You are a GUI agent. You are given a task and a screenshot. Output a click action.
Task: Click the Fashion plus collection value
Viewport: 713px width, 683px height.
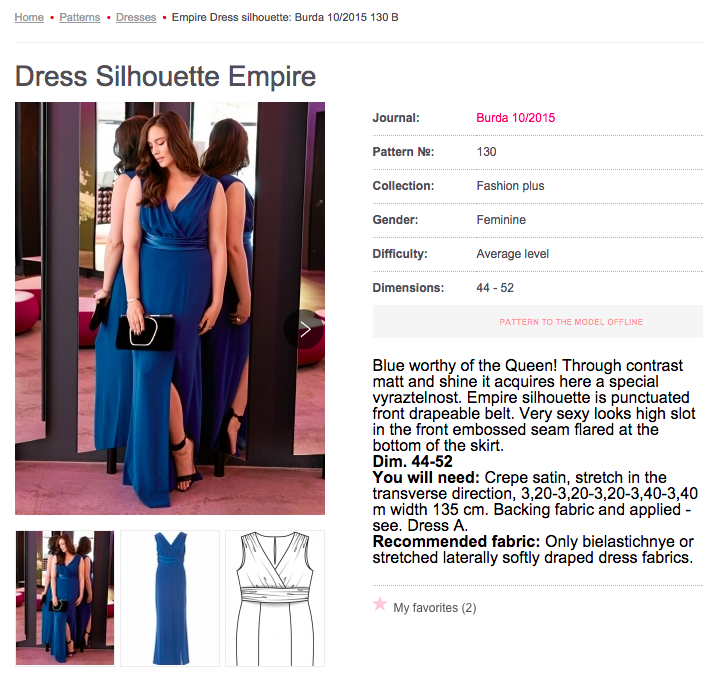pyautogui.click(x=510, y=186)
